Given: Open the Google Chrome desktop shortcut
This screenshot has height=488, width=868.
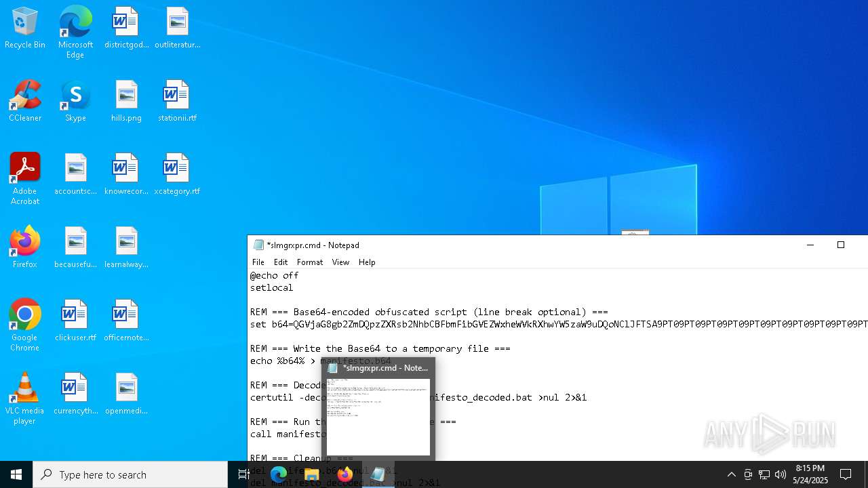Looking at the screenshot, I should (x=25, y=325).
